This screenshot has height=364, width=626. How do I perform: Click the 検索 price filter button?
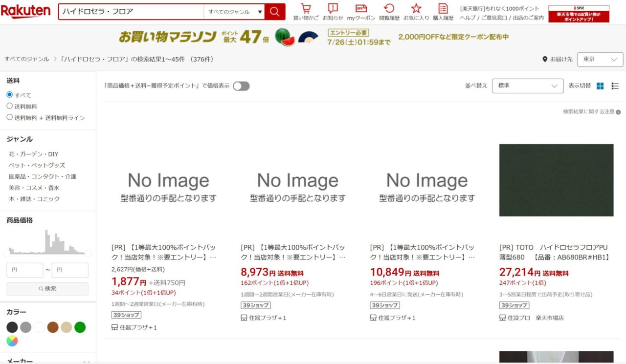47,289
